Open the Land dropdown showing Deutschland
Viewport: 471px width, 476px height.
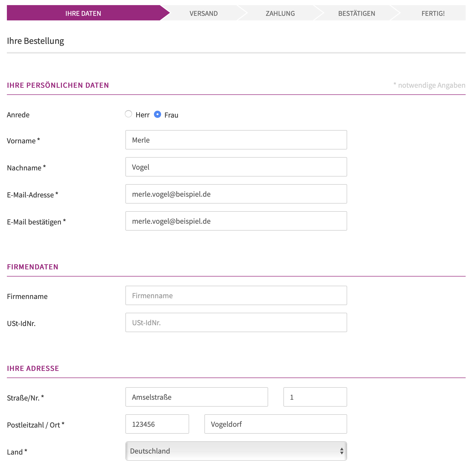click(x=236, y=451)
